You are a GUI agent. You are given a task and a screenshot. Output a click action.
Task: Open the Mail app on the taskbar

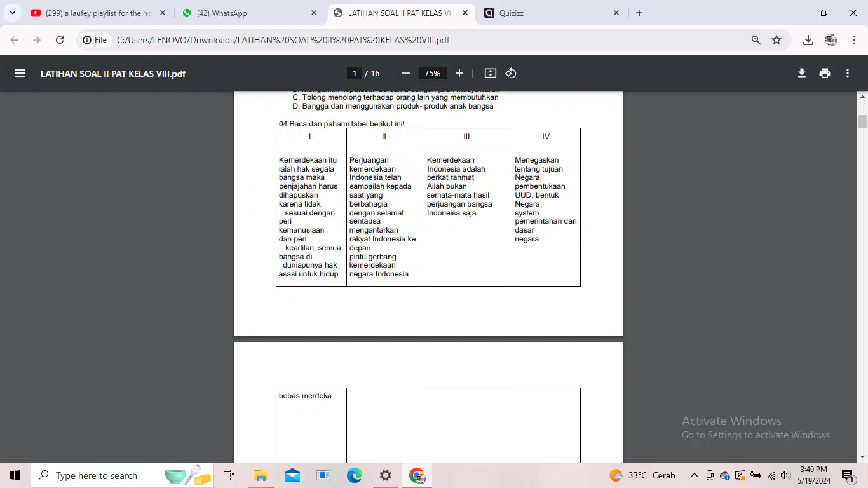(292, 475)
